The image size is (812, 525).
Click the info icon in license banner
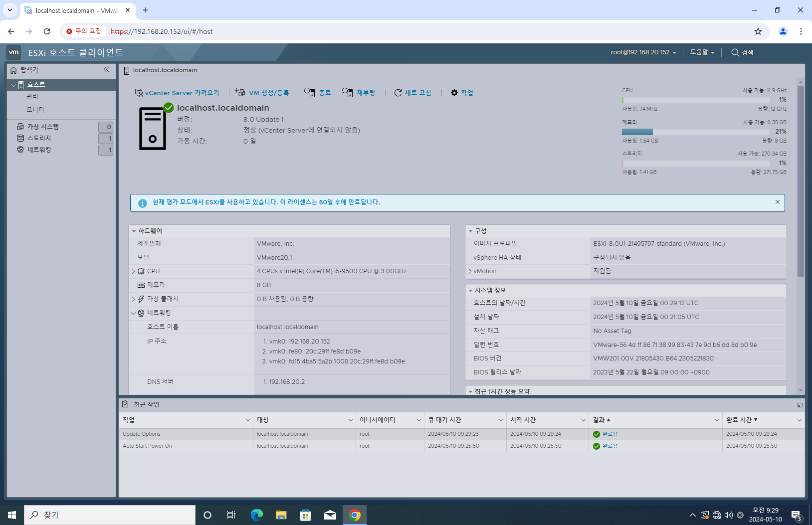[143, 203]
